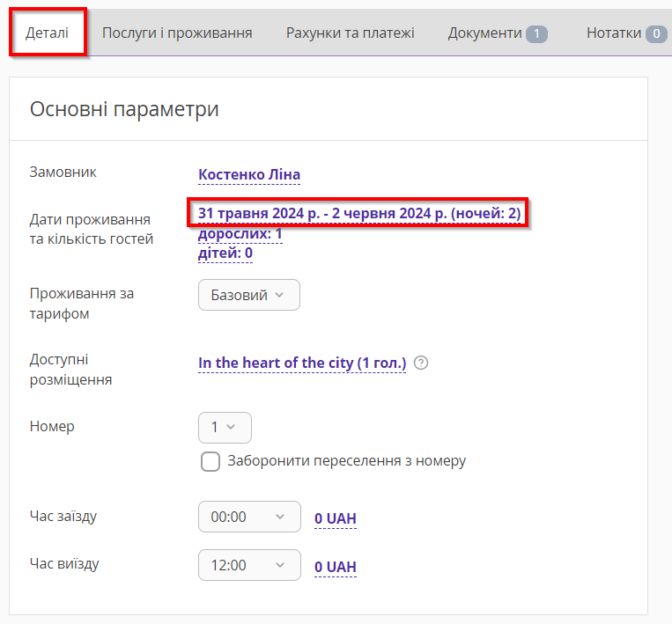672x624 pixels.
Task: Go to the Документи tab
Action: (x=498, y=33)
